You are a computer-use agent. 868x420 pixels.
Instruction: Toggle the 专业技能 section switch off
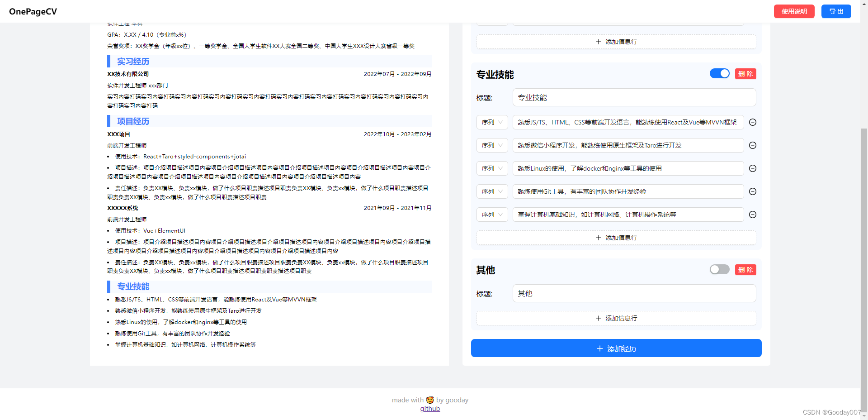point(719,73)
